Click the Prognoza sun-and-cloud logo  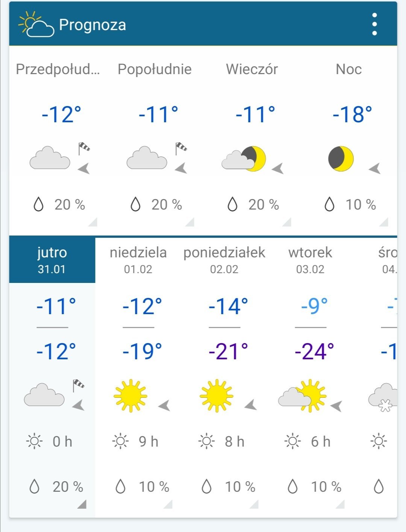tap(36, 24)
